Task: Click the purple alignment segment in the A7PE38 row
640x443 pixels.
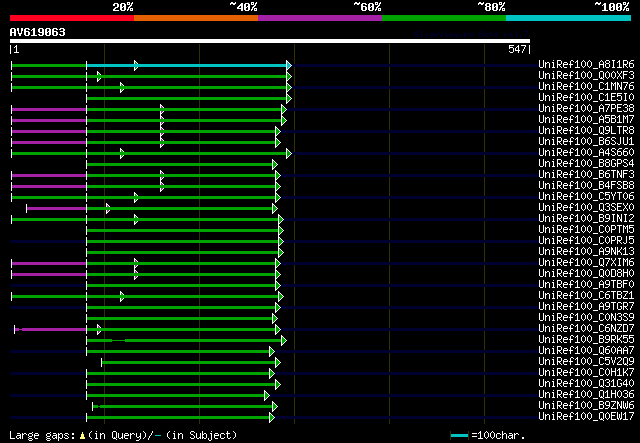Action: point(49,109)
